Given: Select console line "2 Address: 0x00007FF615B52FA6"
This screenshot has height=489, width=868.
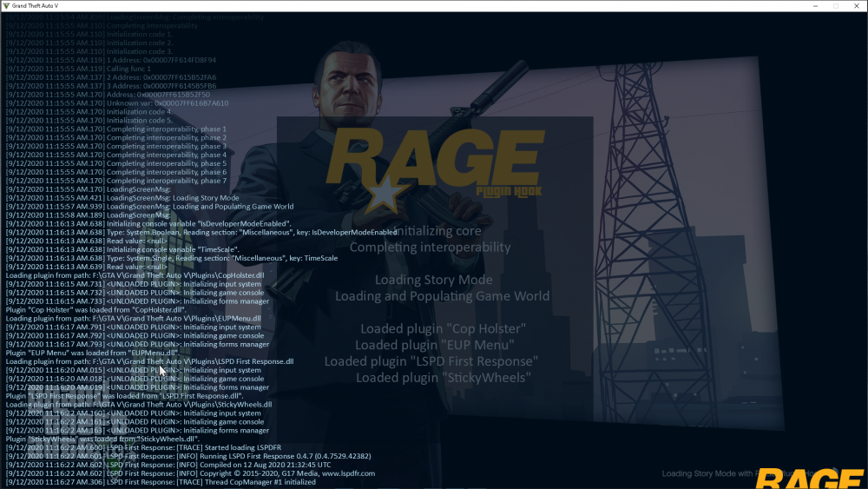Looking at the screenshot, I should (x=111, y=77).
